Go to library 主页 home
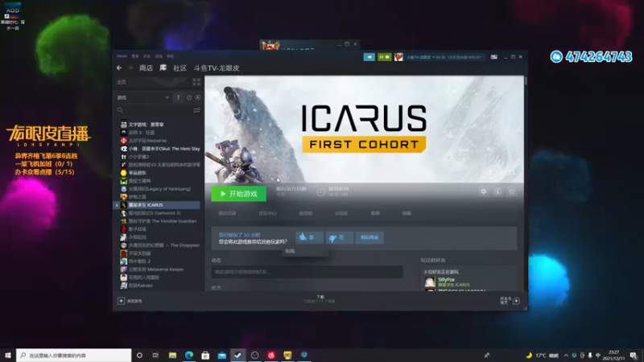This screenshot has height=362, width=644. (x=122, y=82)
